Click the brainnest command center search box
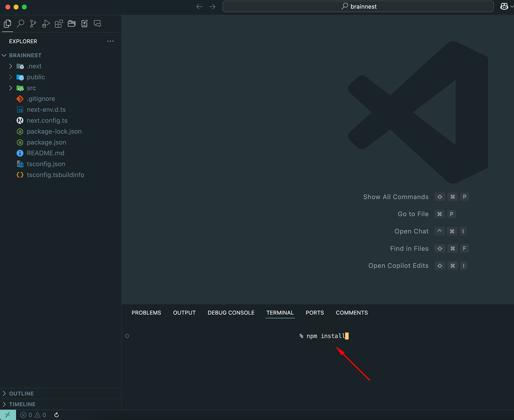 click(x=358, y=7)
